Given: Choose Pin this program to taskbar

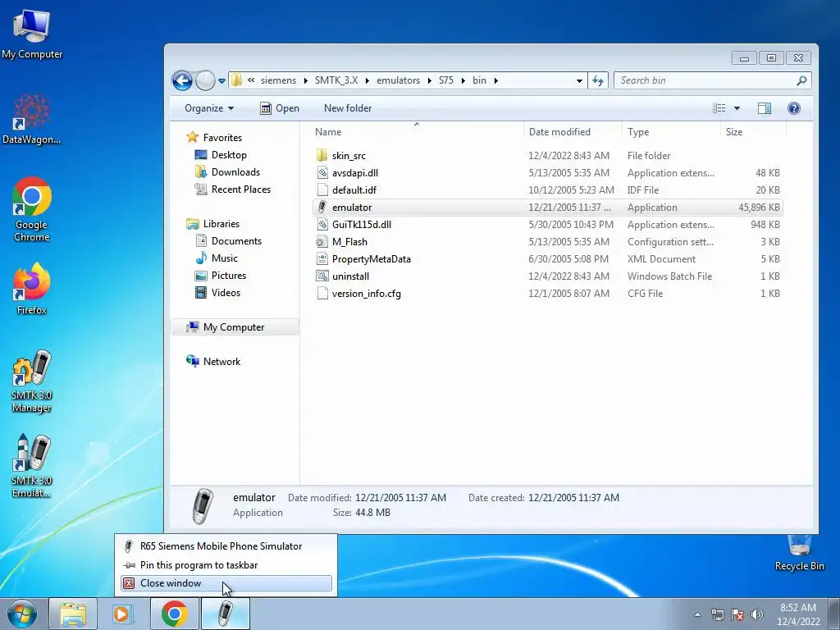Looking at the screenshot, I should [x=226, y=565].
